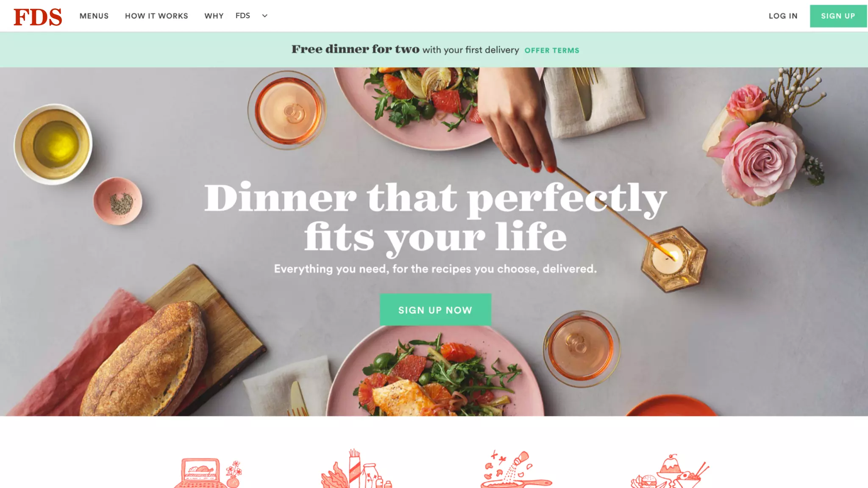Open the OFFER TERMS link
868x488 pixels.
pos(552,50)
